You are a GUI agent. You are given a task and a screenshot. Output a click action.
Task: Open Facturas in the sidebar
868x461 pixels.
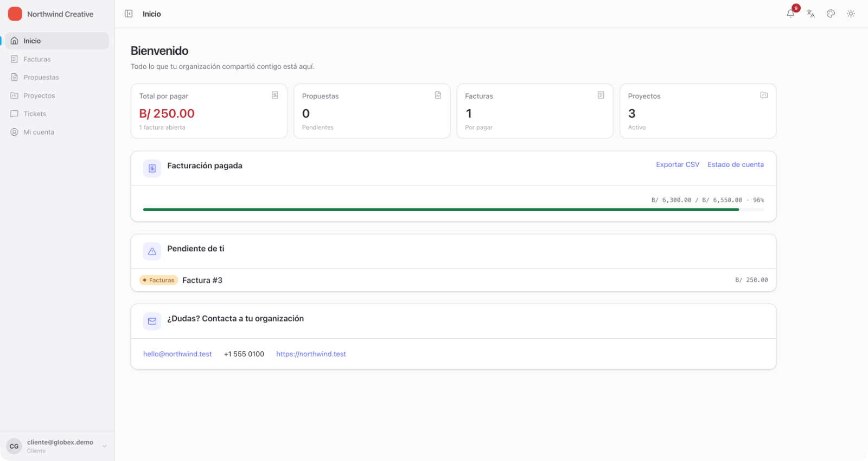click(57, 59)
